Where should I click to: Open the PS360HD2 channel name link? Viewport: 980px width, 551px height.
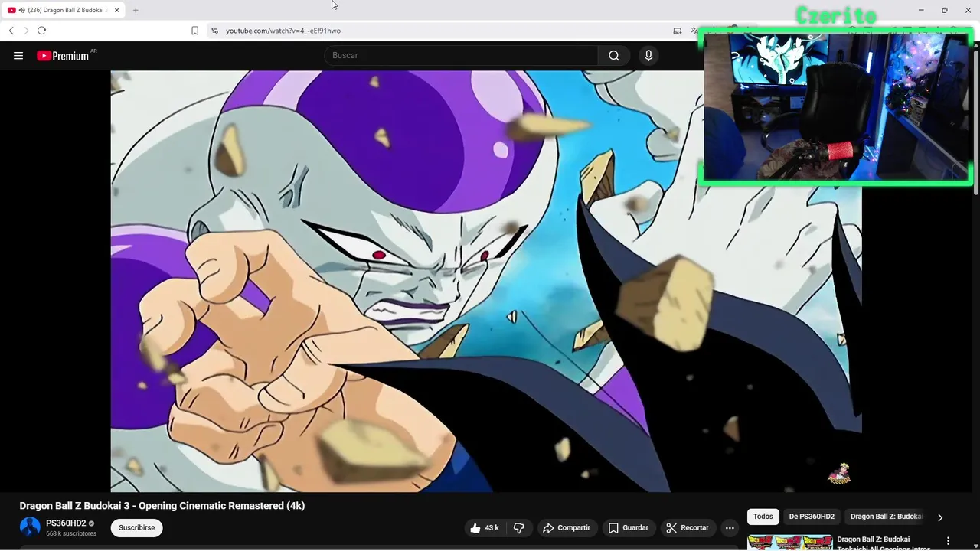66,523
